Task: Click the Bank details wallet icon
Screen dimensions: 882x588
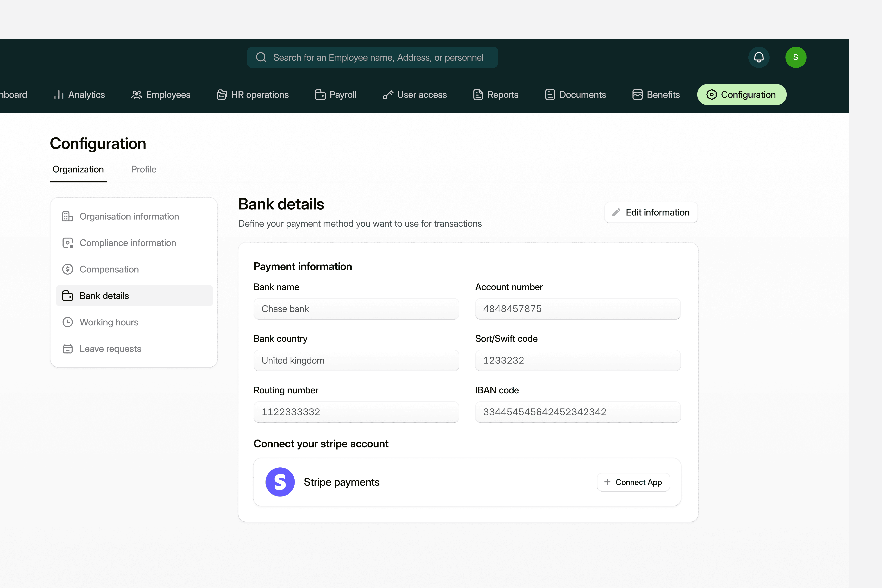Action: coord(67,296)
